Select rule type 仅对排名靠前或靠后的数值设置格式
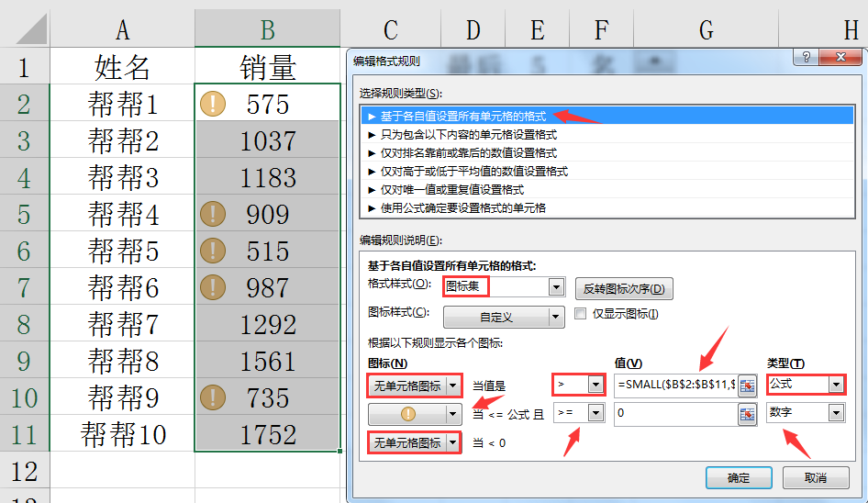The height and width of the screenshot is (503, 868). [606, 152]
